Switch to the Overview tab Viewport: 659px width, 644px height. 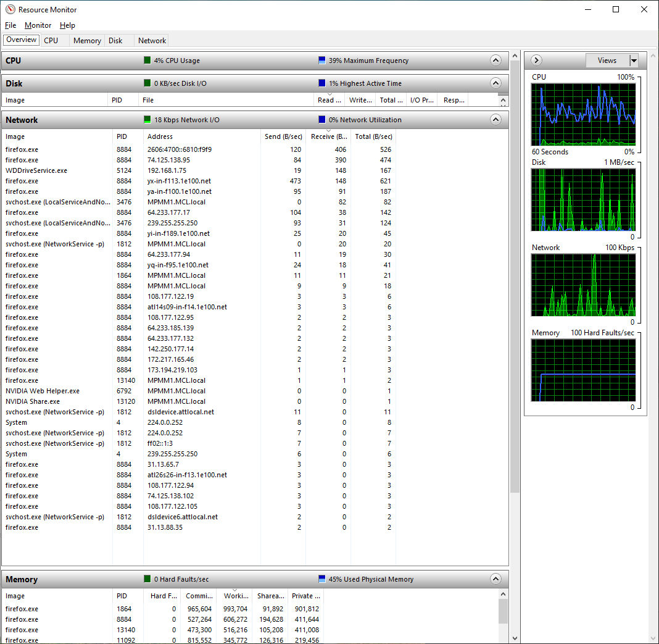coord(21,40)
